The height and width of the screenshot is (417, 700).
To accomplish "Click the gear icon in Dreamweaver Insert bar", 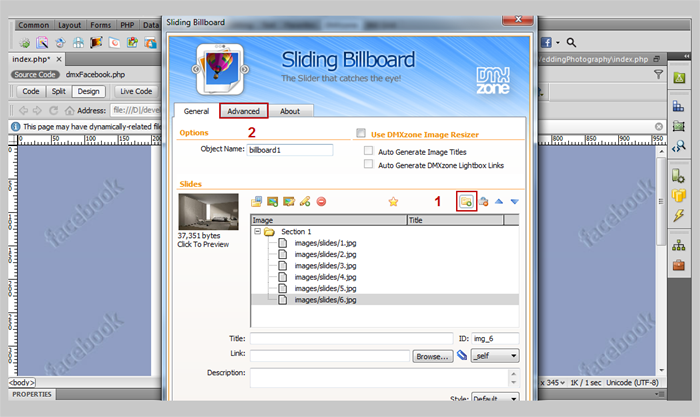I will [25, 43].
